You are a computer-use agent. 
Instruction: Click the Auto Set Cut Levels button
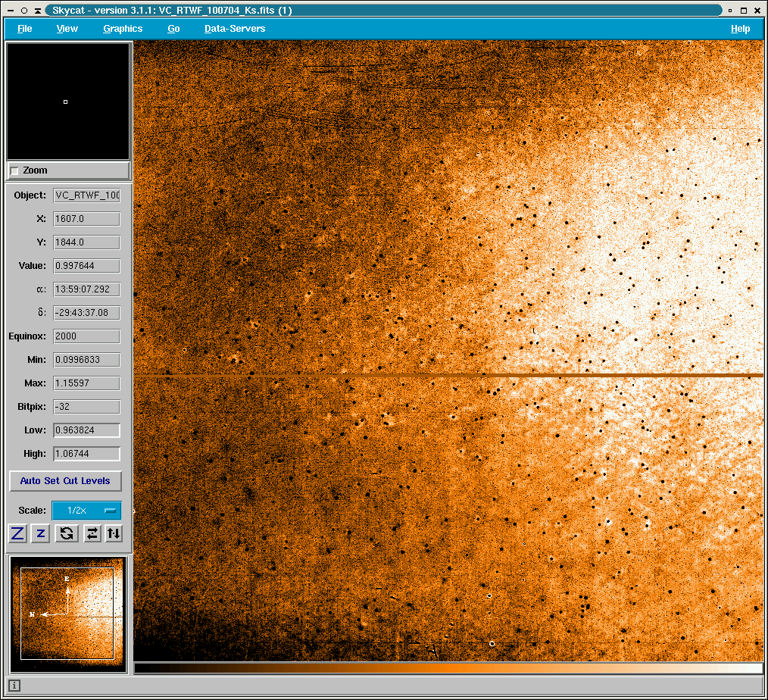[x=65, y=481]
